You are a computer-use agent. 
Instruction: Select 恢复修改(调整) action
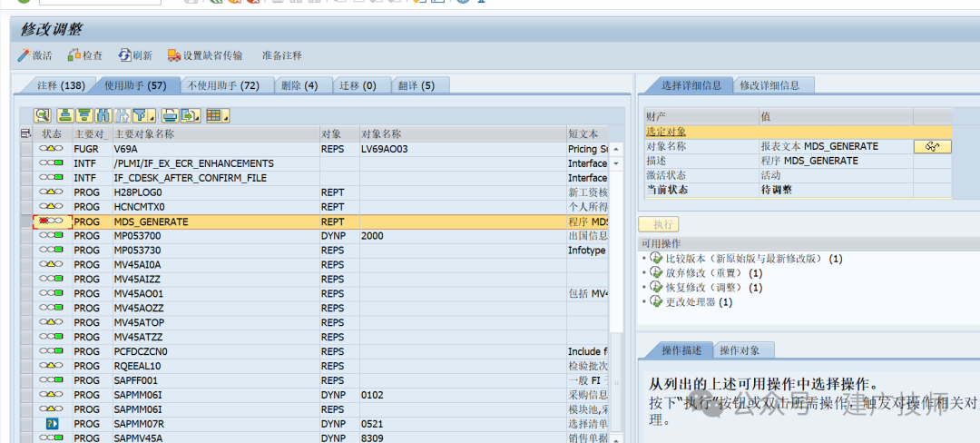(x=706, y=288)
